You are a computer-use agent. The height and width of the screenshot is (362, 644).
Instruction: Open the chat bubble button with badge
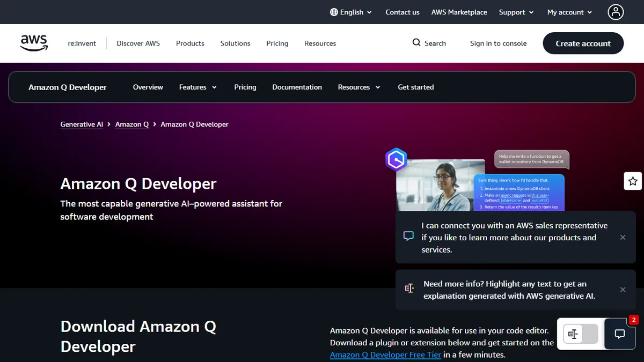(x=620, y=334)
